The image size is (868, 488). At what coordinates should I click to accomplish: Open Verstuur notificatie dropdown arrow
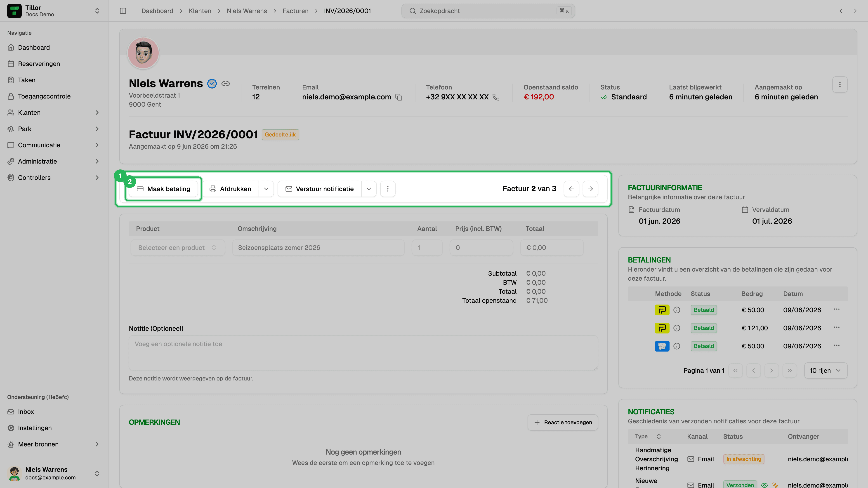click(369, 189)
